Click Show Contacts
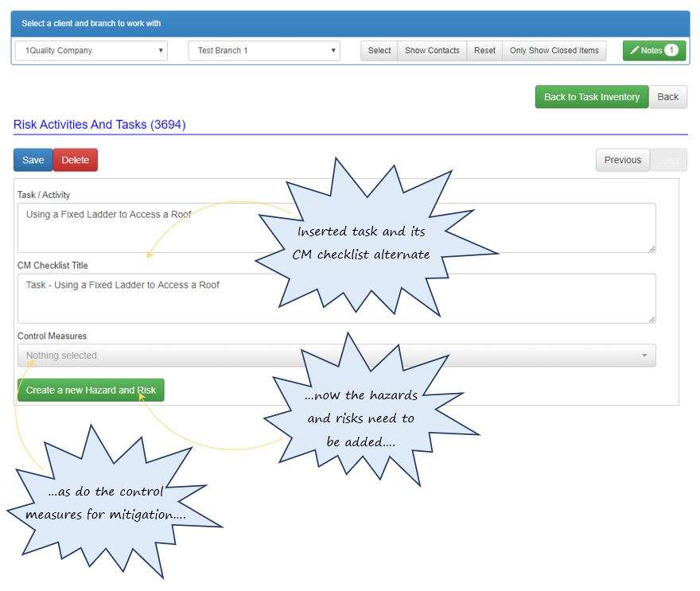Screen dimensions: 700x591 (432, 50)
